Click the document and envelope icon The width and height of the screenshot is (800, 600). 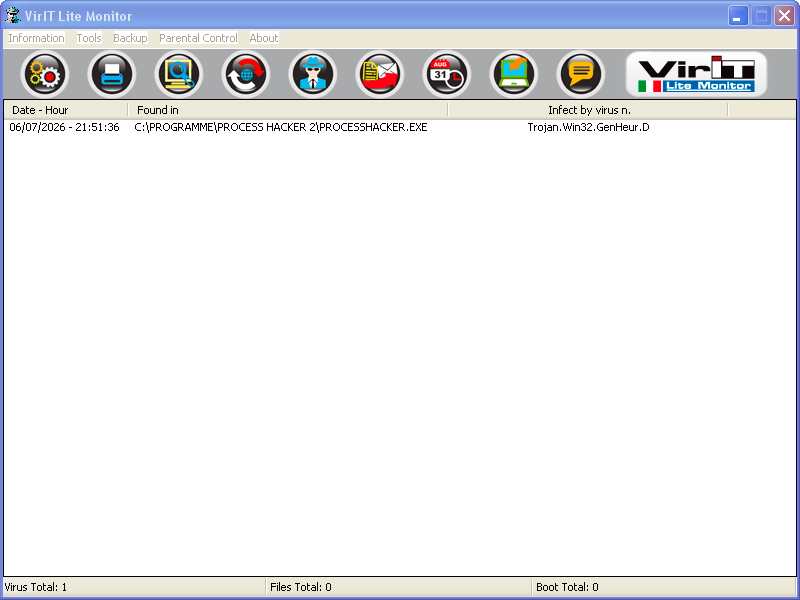coord(380,74)
